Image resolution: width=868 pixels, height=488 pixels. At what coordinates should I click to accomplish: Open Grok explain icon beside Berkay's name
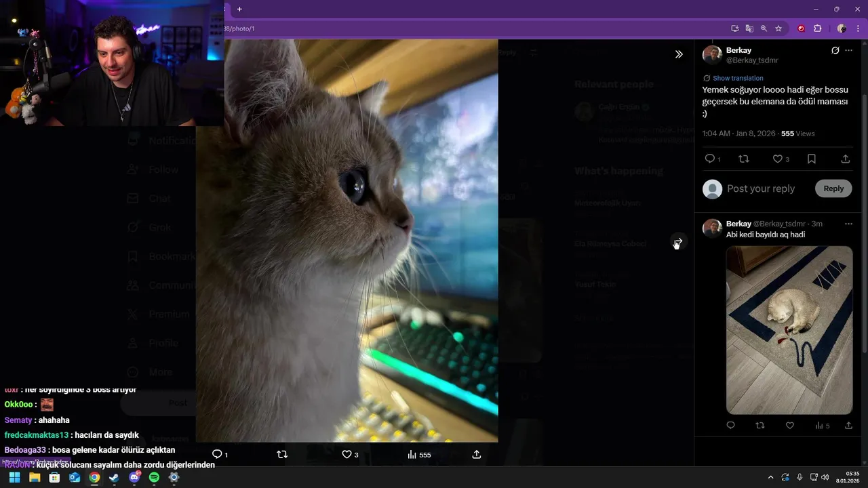click(x=835, y=50)
